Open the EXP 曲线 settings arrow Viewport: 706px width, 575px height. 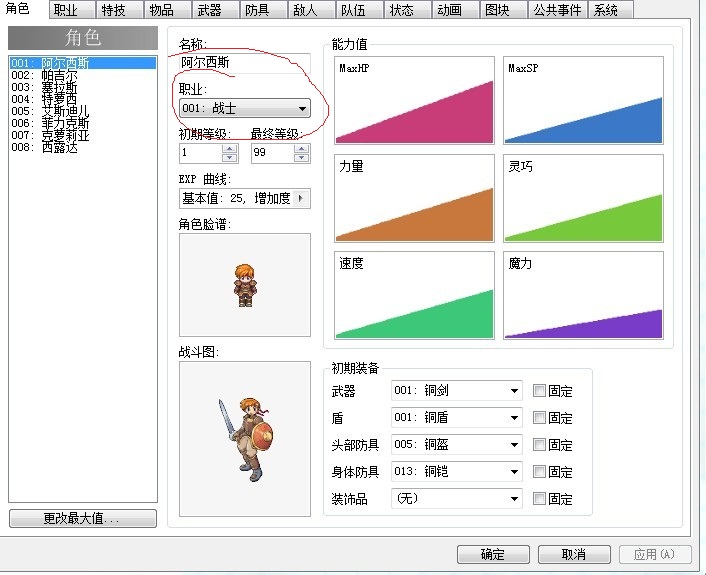(x=301, y=198)
